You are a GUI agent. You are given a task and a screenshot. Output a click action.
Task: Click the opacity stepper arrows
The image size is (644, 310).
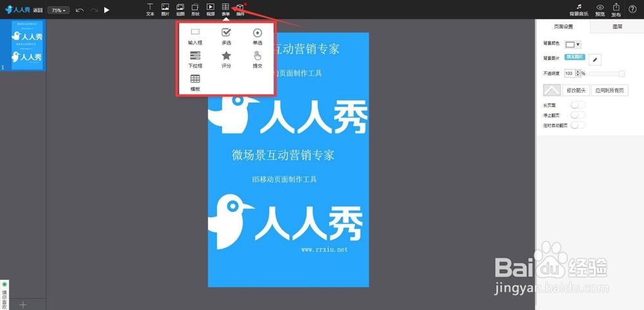[x=578, y=73]
